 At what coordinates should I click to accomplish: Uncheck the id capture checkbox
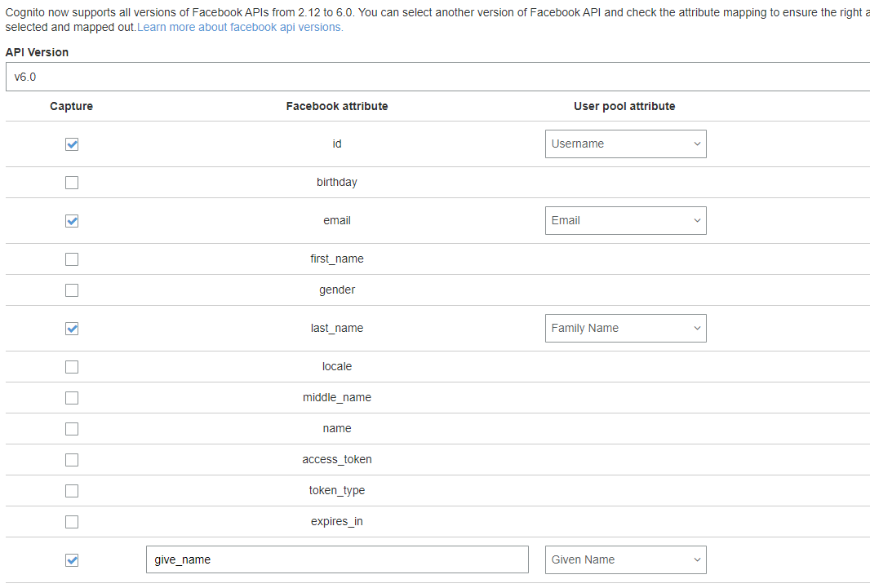pos(72,144)
